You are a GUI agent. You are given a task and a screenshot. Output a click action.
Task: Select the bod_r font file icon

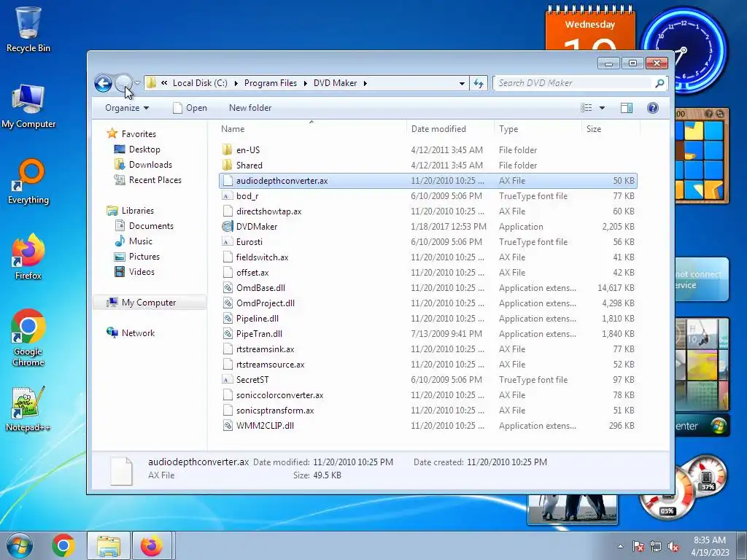(x=228, y=195)
